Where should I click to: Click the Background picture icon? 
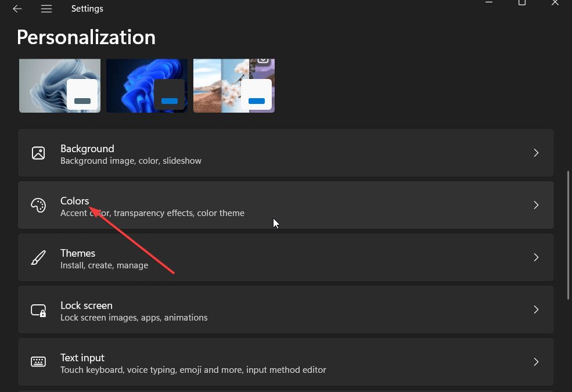click(x=38, y=153)
